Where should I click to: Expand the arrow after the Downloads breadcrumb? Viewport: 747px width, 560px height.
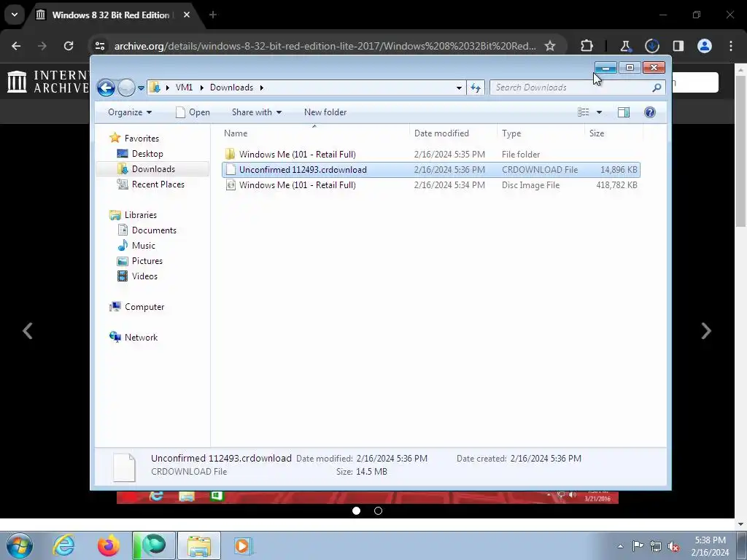262,87
